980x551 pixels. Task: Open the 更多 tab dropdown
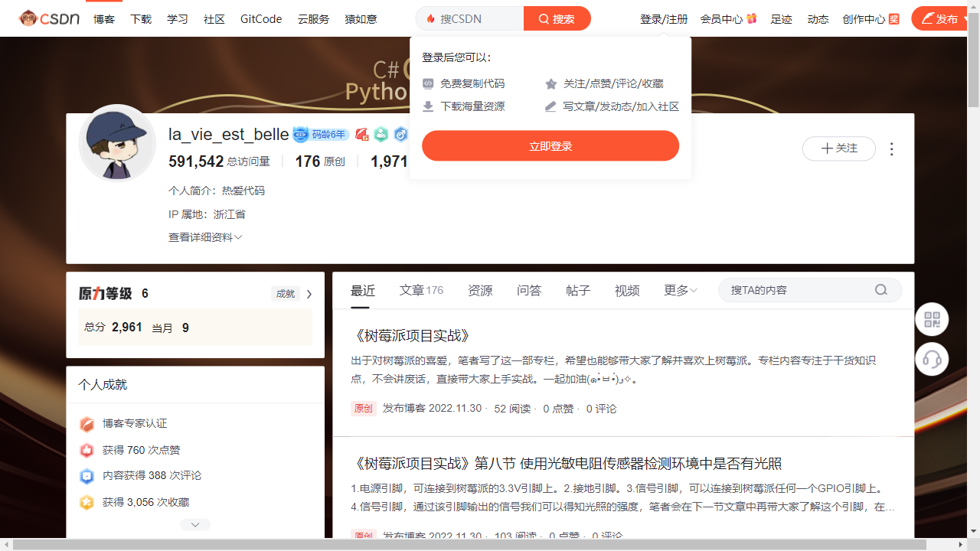(x=681, y=290)
